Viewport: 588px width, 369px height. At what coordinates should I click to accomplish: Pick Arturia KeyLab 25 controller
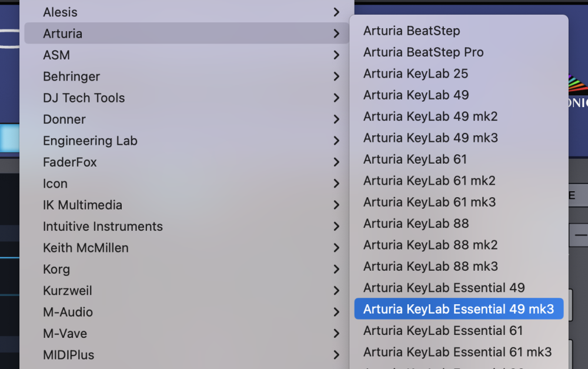point(416,74)
